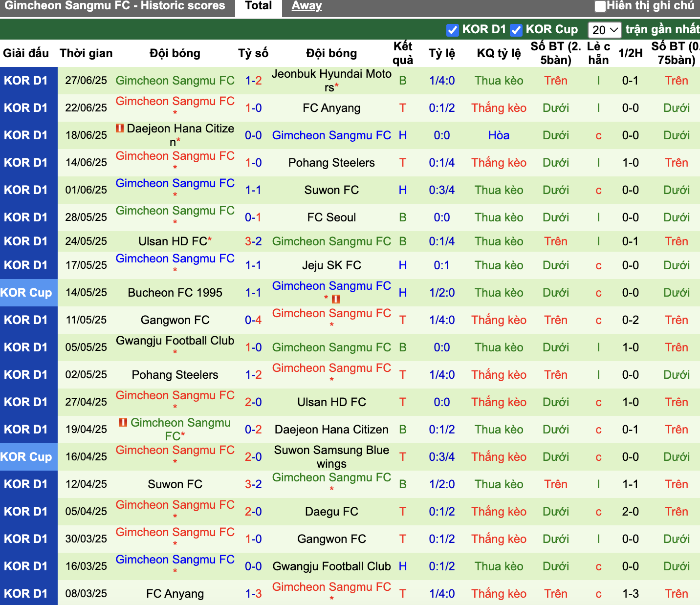Click the 1/2H column header

click(x=630, y=53)
